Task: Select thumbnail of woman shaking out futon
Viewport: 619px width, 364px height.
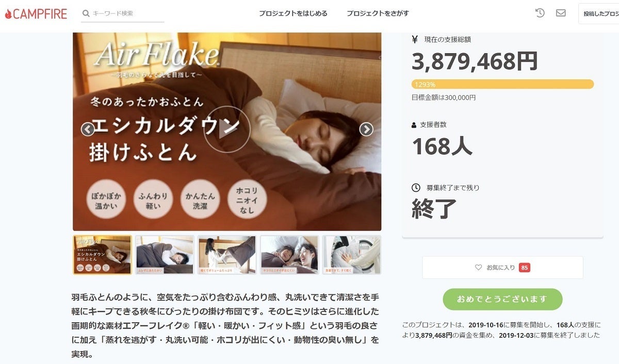Action: [227, 255]
